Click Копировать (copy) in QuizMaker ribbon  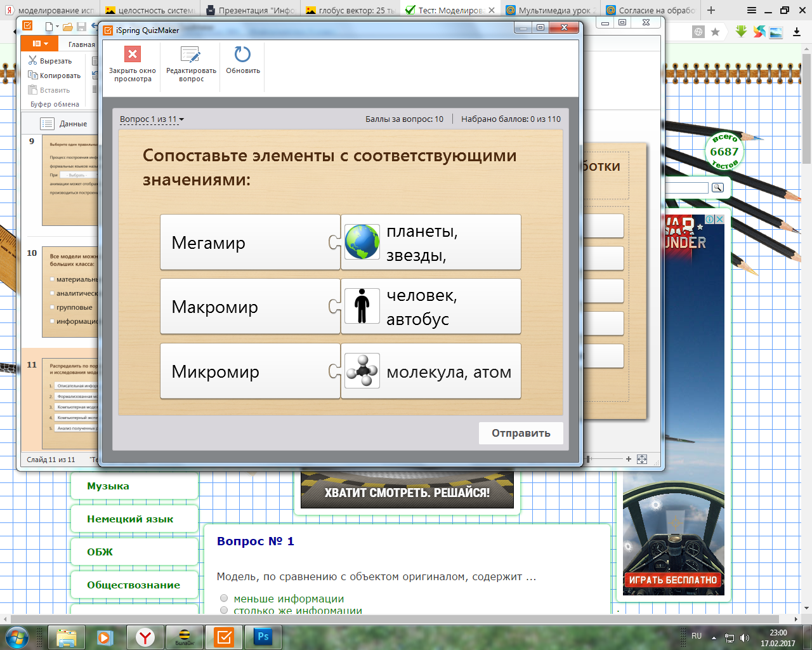click(55, 76)
